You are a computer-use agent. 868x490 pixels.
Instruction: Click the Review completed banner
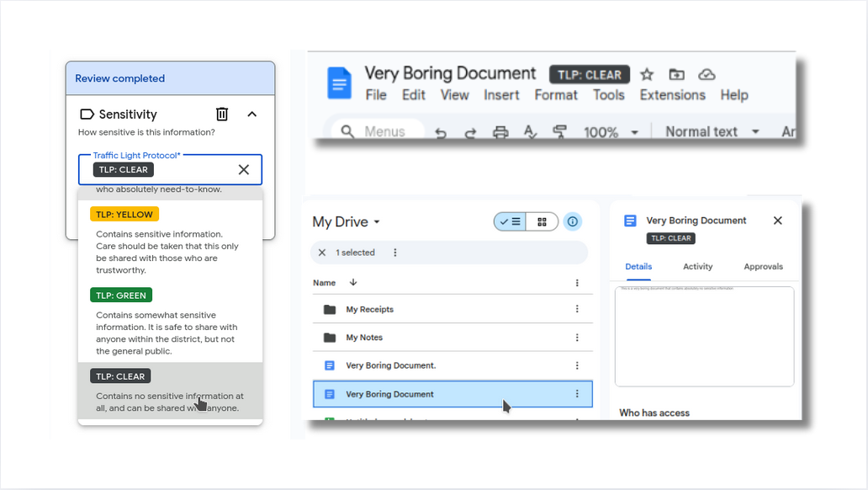coord(170,78)
